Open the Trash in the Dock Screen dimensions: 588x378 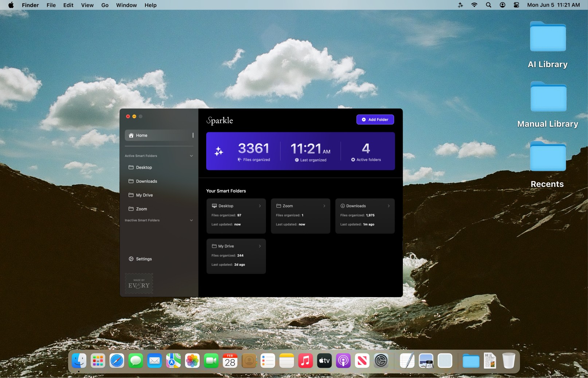tap(509, 361)
